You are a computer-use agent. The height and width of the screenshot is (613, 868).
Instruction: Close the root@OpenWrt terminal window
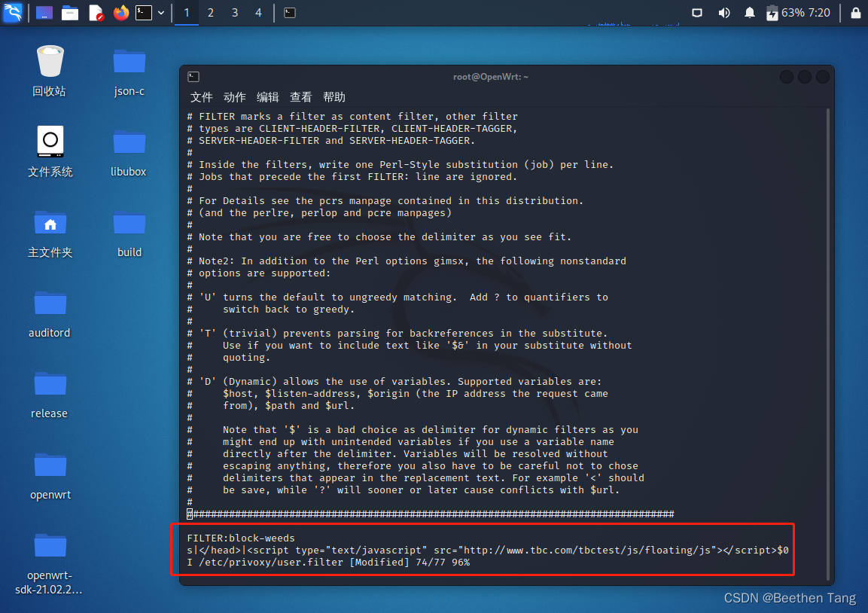click(x=823, y=77)
